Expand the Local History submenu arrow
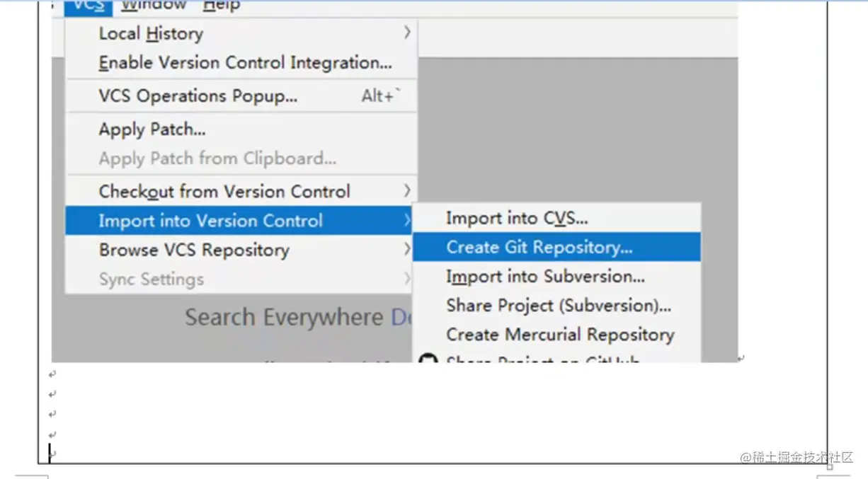 click(x=407, y=33)
